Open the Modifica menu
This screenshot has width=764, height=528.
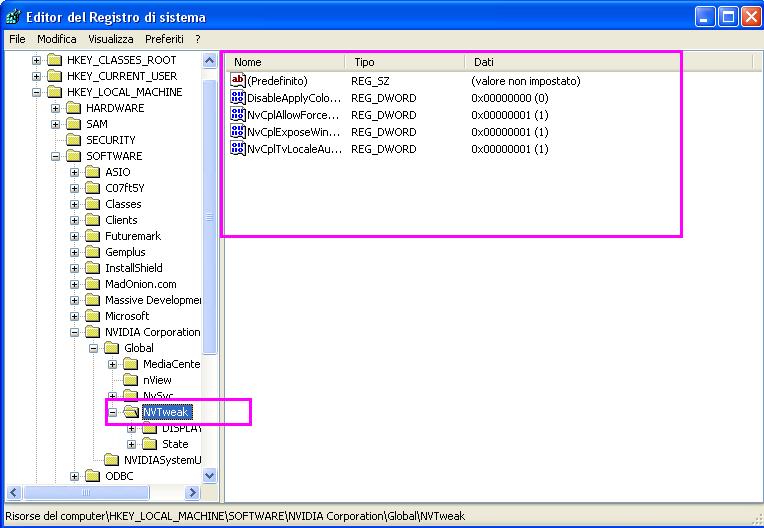tap(57, 39)
